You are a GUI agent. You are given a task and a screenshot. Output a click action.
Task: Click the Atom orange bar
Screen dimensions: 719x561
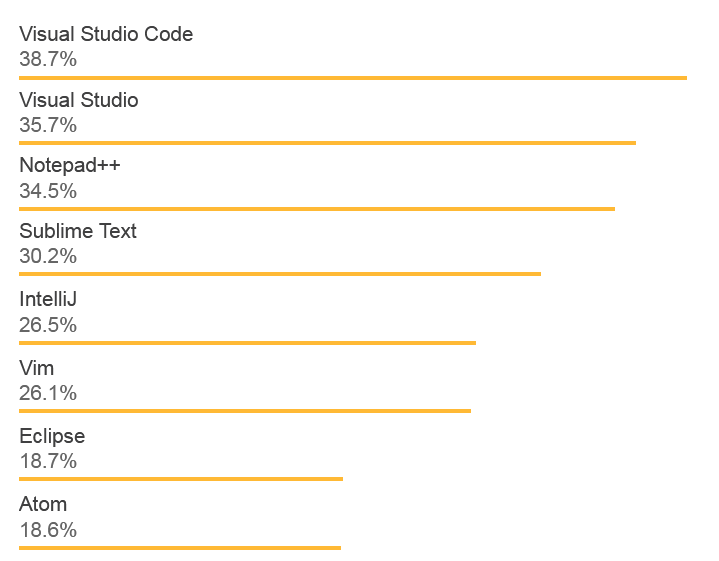179,547
